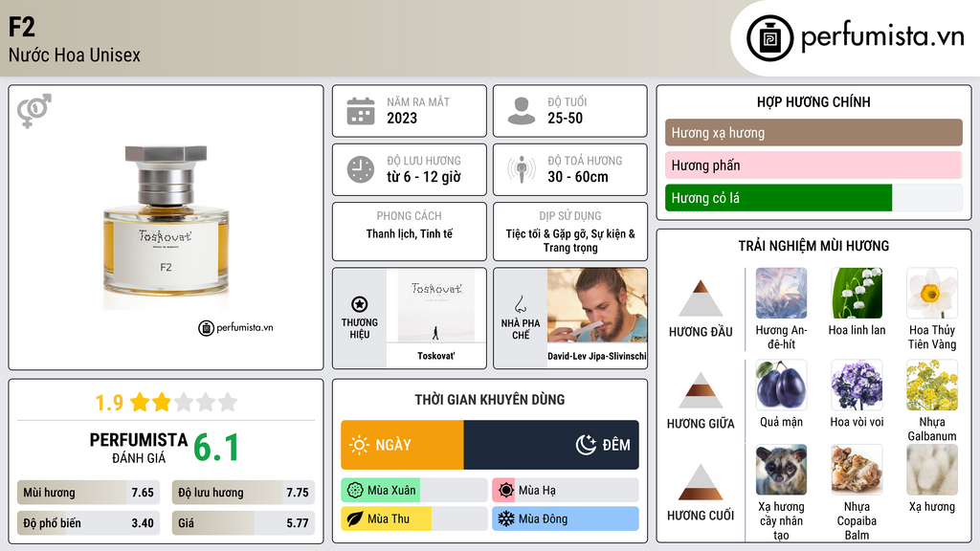This screenshot has height=551, width=980.
Task: Click the perfumista.vn perfume bottle logo icon
Action: (x=769, y=38)
